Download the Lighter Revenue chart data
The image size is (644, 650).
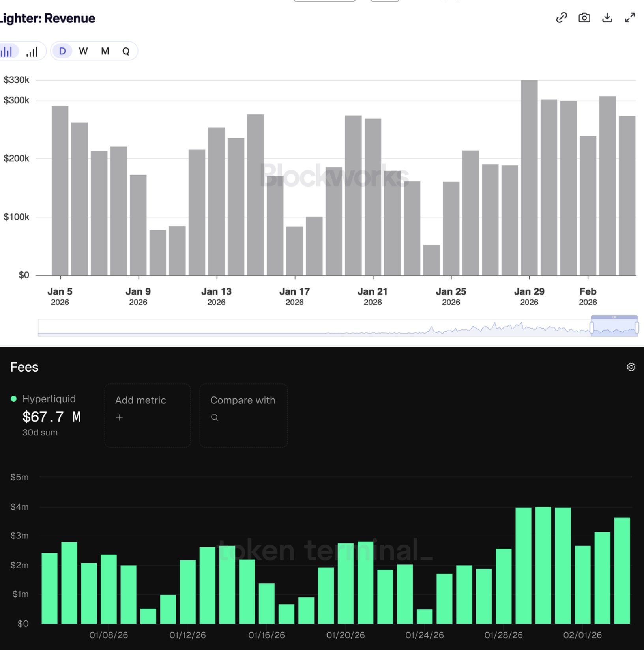(607, 18)
